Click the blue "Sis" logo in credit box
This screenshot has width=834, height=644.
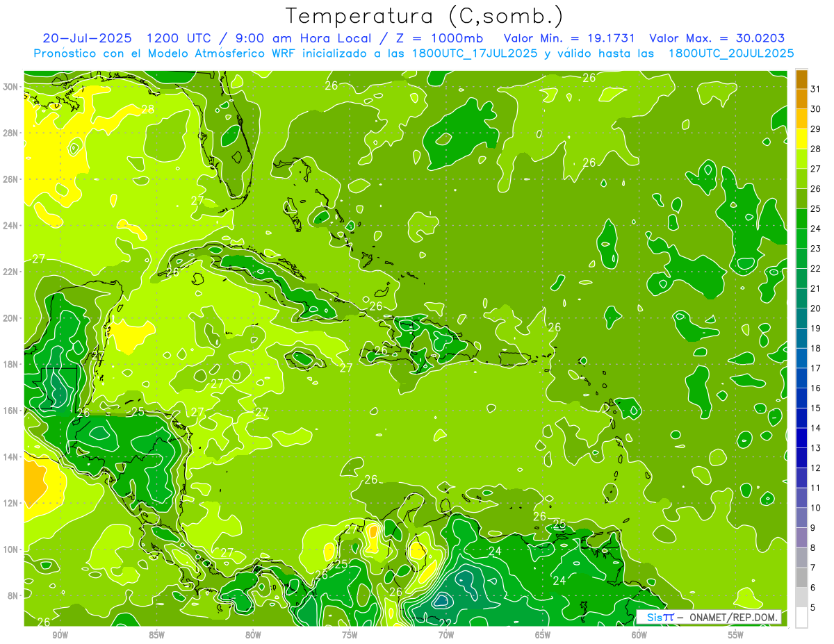pos(655,617)
